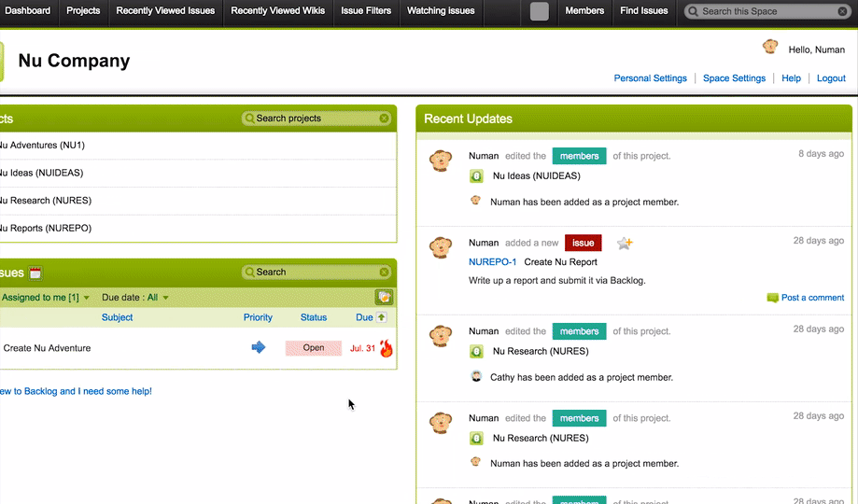The width and height of the screenshot is (858, 504).
Task: Open the Help link
Action: tap(791, 78)
